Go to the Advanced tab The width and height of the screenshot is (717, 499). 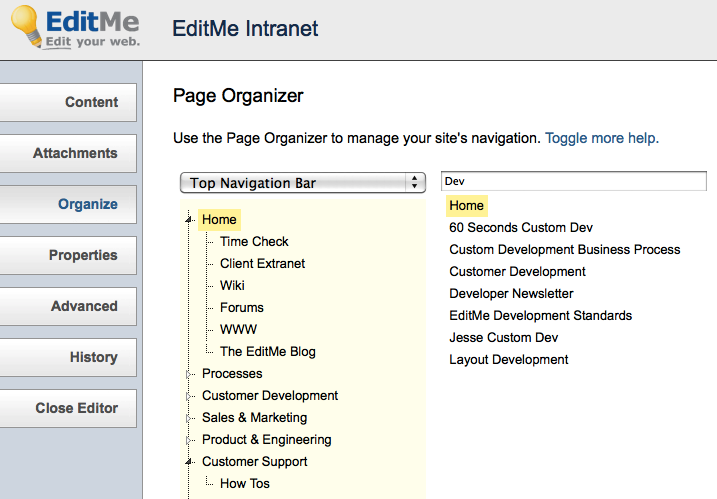68,306
